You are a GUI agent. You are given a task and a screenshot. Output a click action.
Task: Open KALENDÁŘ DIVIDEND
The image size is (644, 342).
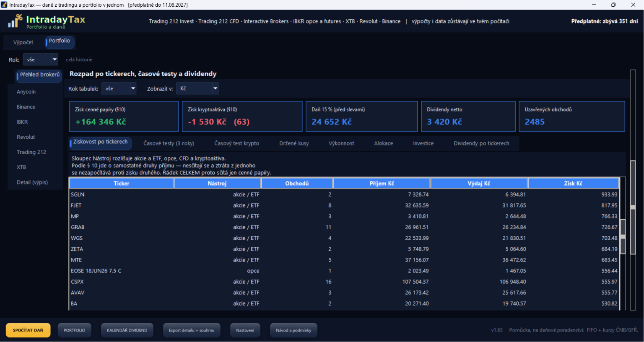(x=127, y=330)
